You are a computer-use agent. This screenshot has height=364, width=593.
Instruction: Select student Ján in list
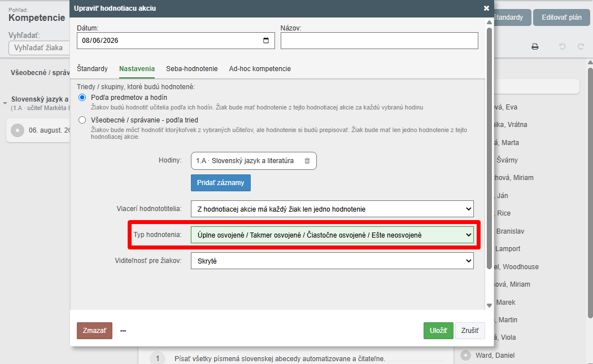(502, 195)
